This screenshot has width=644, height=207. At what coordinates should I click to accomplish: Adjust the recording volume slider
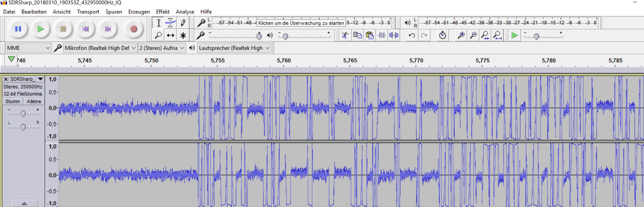coord(235,36)
